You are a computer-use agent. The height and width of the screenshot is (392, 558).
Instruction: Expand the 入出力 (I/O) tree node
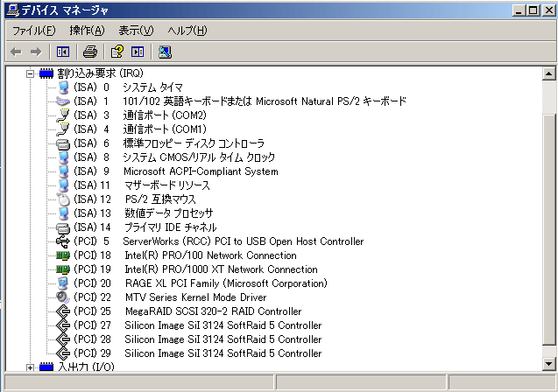click(x=31, y=367)
